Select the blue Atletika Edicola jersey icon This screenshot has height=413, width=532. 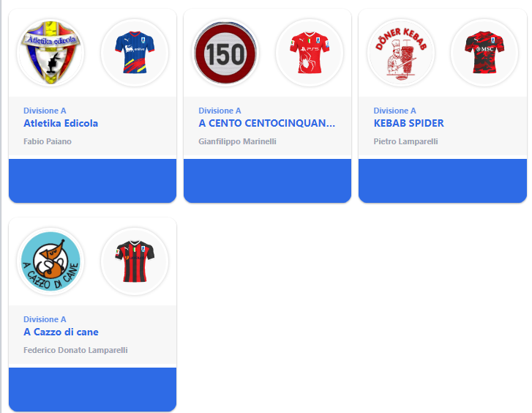pos(135,53)
